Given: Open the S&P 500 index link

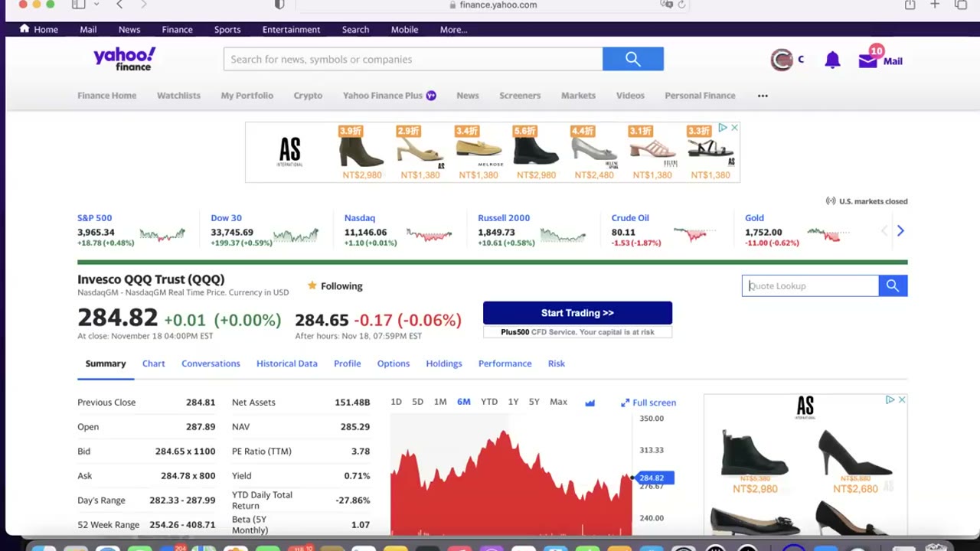Looking at the screenshot, I should click(94, 218).
